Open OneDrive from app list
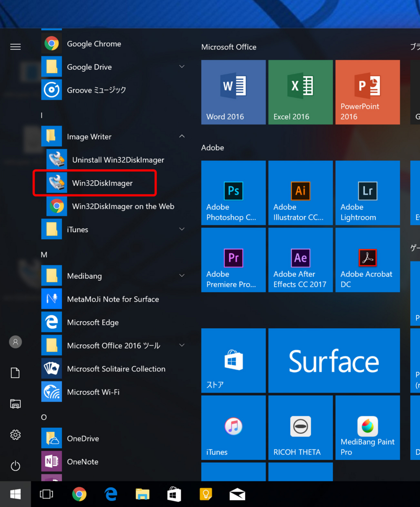The width and height of the screenshot is (420, 507). (x=113, y=439)
